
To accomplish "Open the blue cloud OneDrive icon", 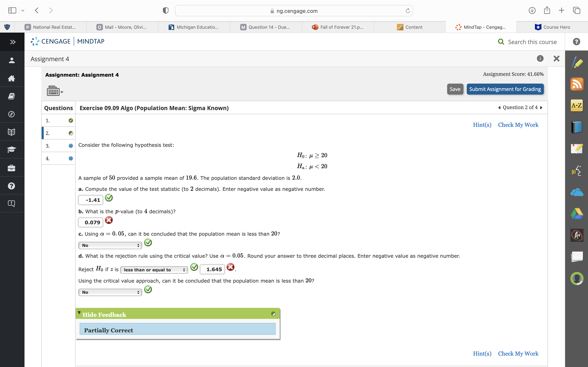I will pos(577,192).
